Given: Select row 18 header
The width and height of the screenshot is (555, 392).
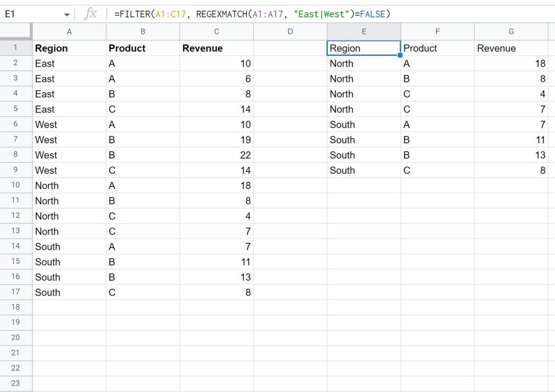Looking at the screenshot, I should click(16, 307).
